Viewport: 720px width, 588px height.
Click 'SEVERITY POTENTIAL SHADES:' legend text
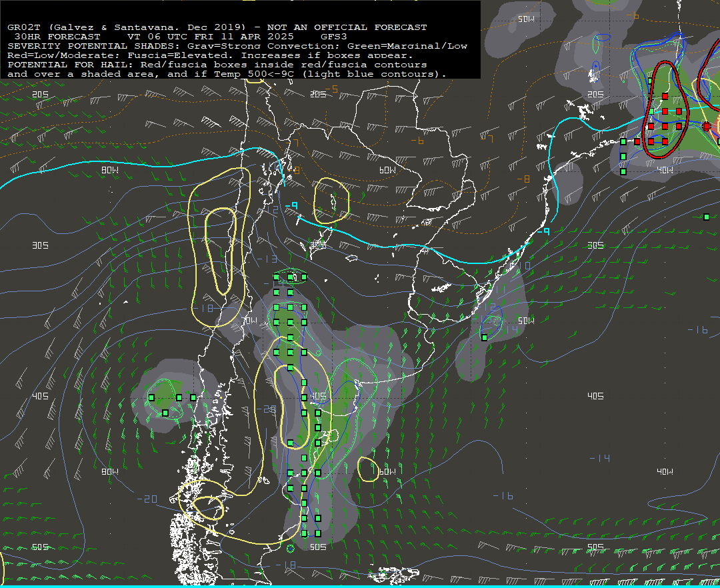point(94,46)
